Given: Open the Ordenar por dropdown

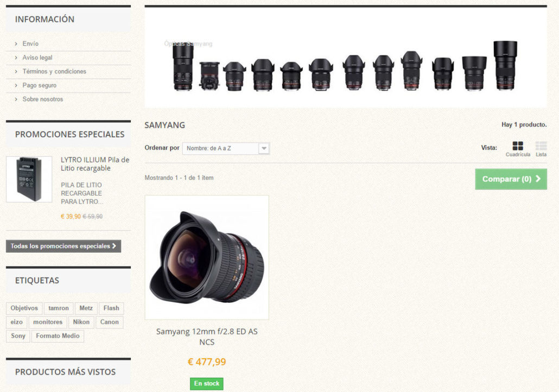Looking at the screenshot, I should click(226, 148).
